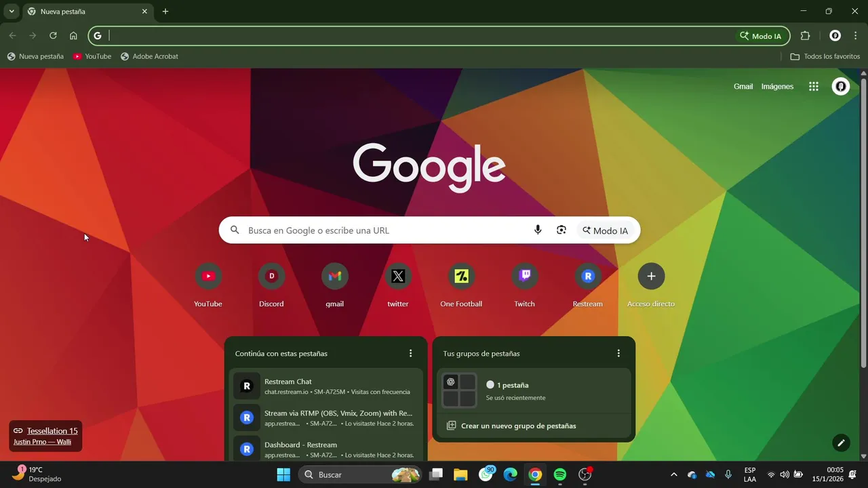Open OBS Studio from taskbar

click(585, 474)
